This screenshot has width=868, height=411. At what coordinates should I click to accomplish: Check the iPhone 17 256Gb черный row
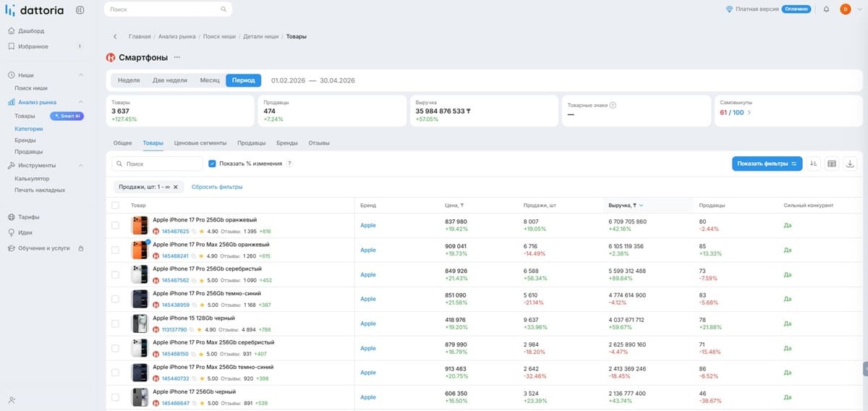[x=116, y=397]
